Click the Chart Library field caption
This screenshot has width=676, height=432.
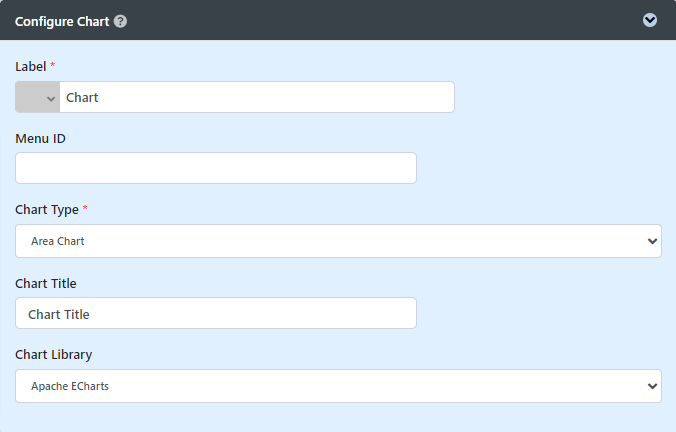click(54, 355)
